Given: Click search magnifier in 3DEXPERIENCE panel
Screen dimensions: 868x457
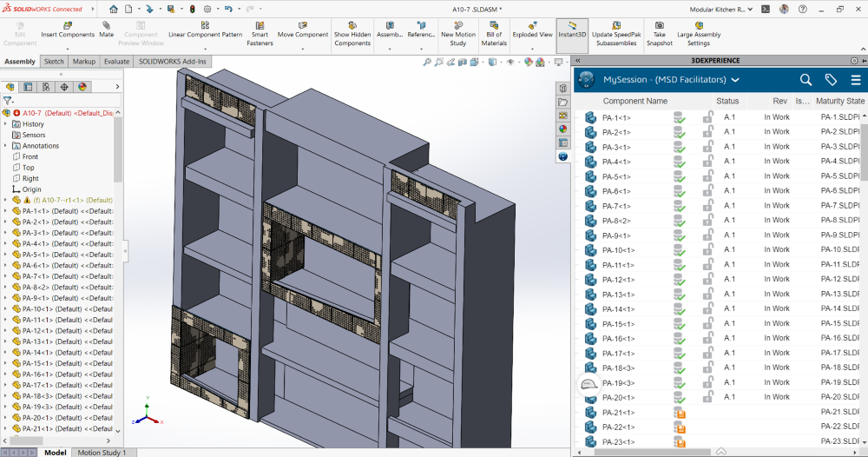Looking at the screenshot, I should click(806, 80).
